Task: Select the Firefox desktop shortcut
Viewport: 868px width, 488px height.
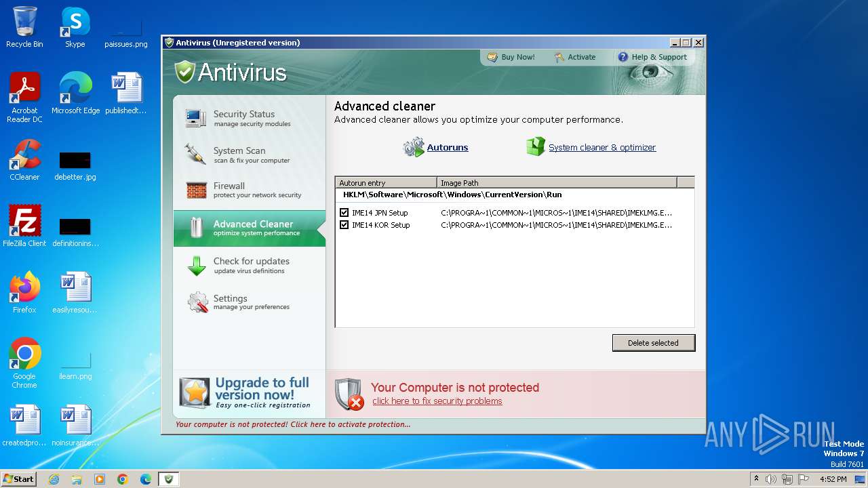Action: click(x=24, y=293)
